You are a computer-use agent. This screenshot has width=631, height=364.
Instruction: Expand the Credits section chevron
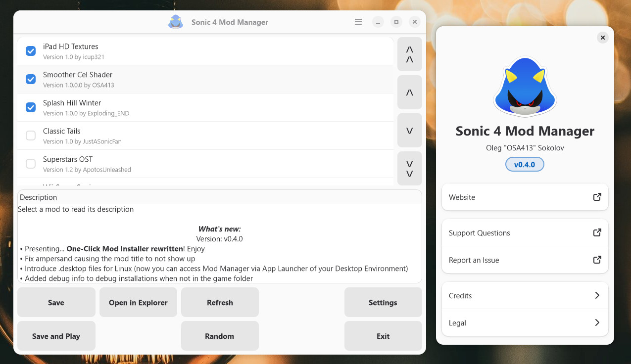pos(597,295)
